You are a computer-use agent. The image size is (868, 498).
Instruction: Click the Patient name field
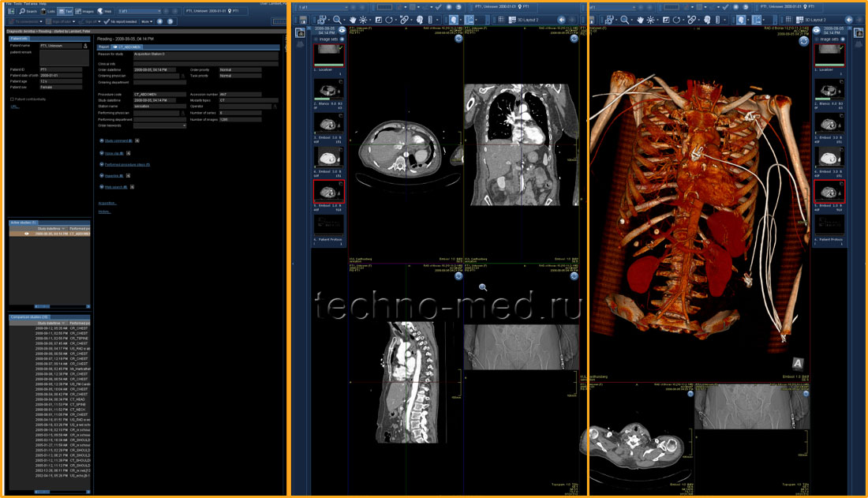tap(62, 46)
